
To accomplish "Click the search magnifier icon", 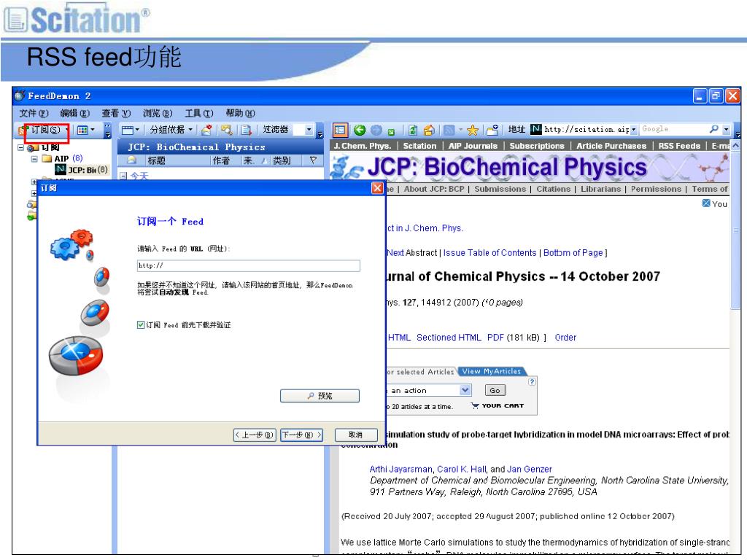I will pos(713,129).
